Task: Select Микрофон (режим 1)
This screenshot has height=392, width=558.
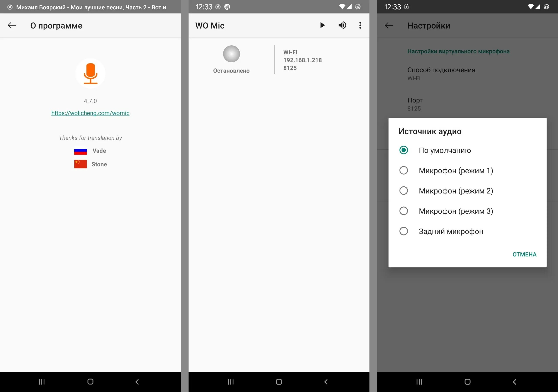Action: pyautogui.click(x=467, y=170)
